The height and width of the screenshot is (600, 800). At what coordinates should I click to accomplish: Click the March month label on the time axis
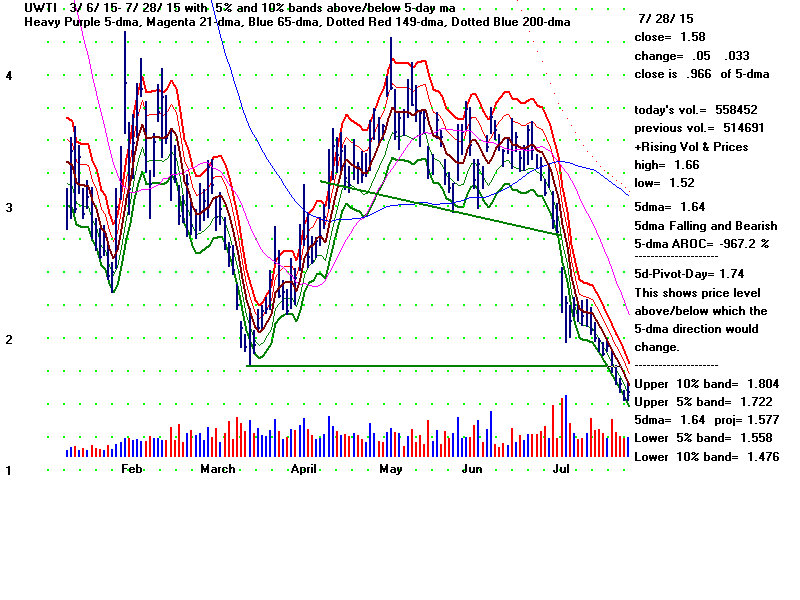pos(217,469)
